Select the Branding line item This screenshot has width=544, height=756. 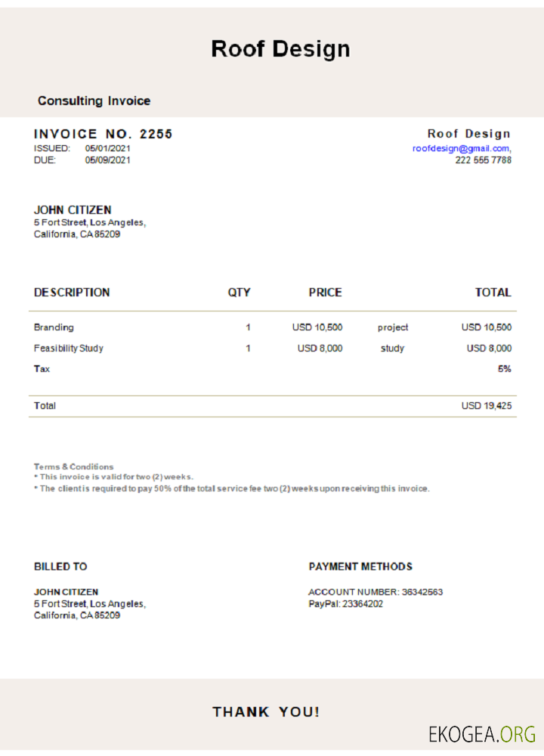click(x=54, y=327)
